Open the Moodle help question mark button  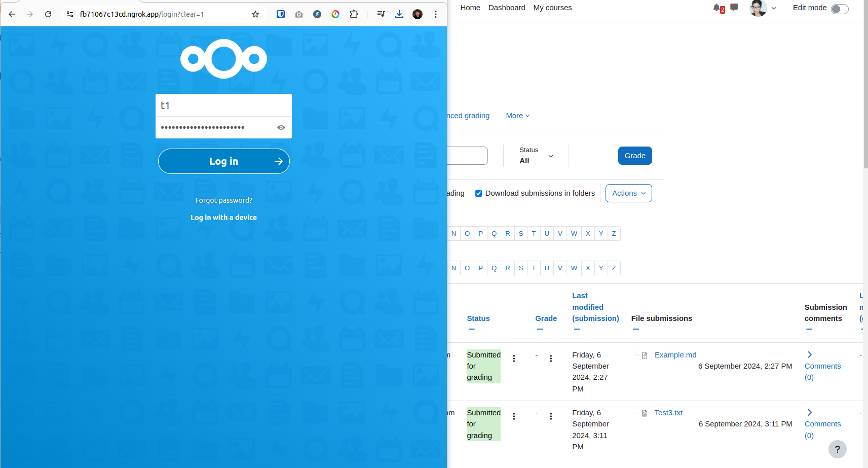[x=838, y=449]
